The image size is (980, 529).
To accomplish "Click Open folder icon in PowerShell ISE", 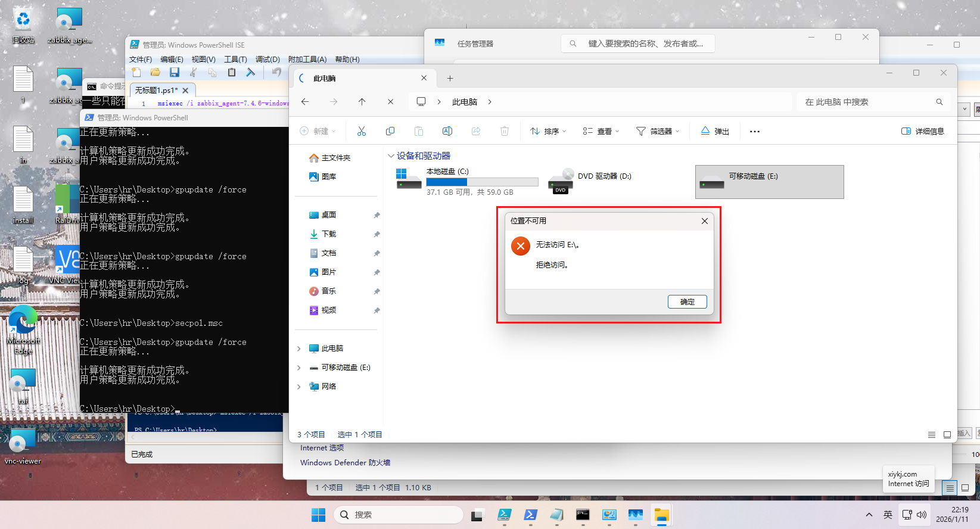I will click(155, 73).
